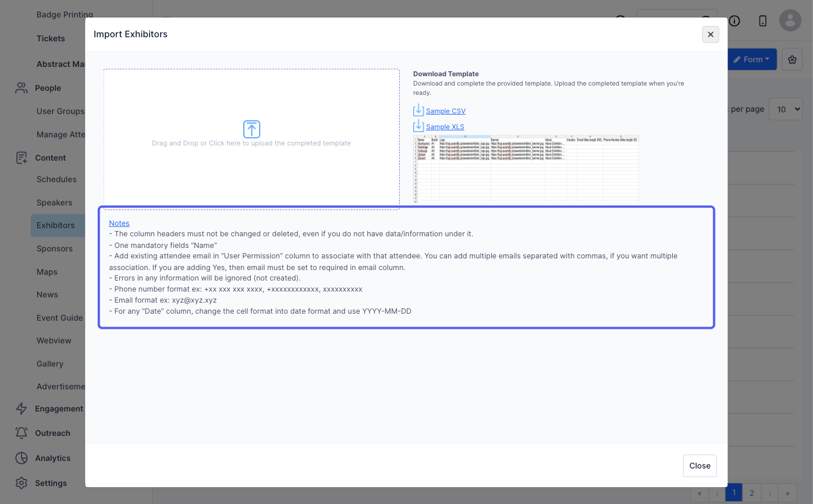Click the Outreach bell icon
The height and width of the screenshot is (504, 813).
coord(22,433)
